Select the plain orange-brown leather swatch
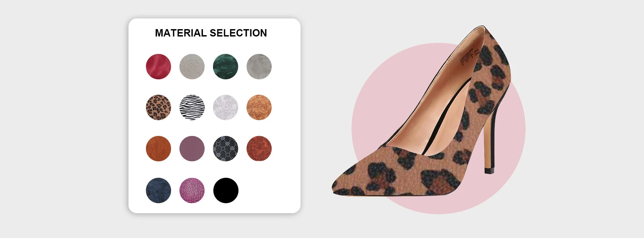This screenshot has width=644, height=238. point(158,149)
